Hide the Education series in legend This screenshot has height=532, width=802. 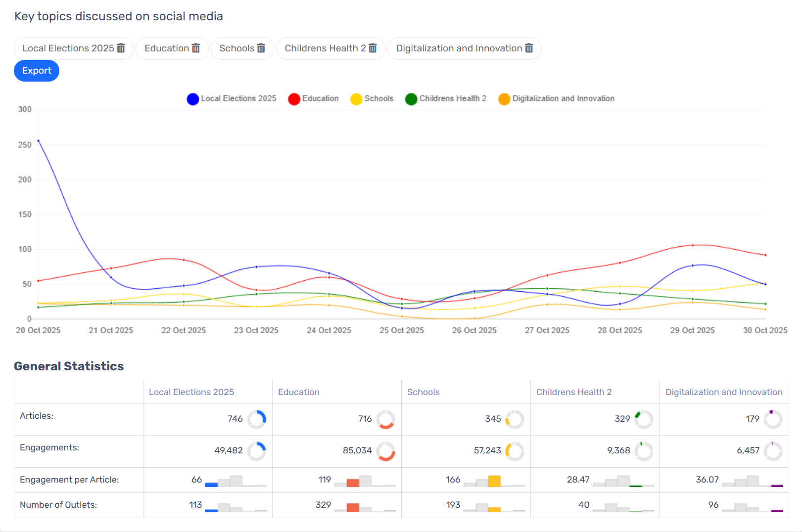[x=314, y=99]
